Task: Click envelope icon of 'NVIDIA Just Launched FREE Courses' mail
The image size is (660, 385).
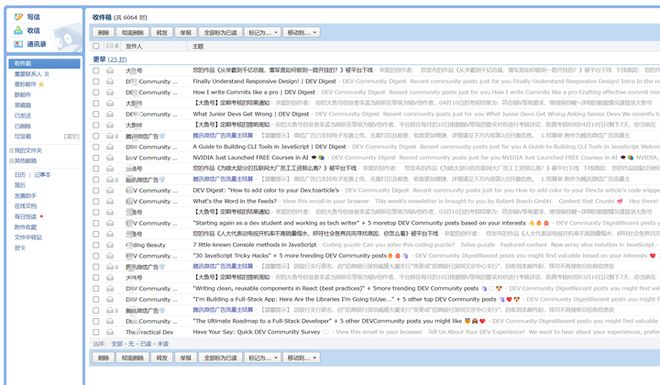Action: point(110,158)
